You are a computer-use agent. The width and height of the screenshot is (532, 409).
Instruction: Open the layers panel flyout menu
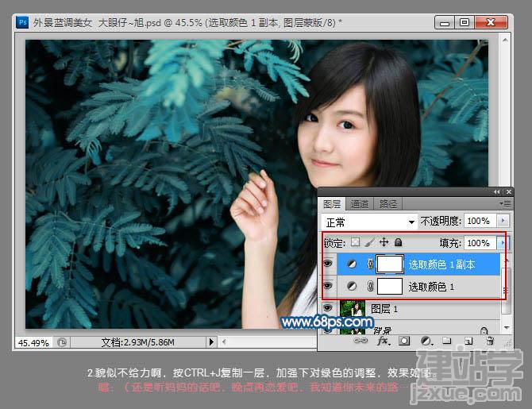[506, 203]
